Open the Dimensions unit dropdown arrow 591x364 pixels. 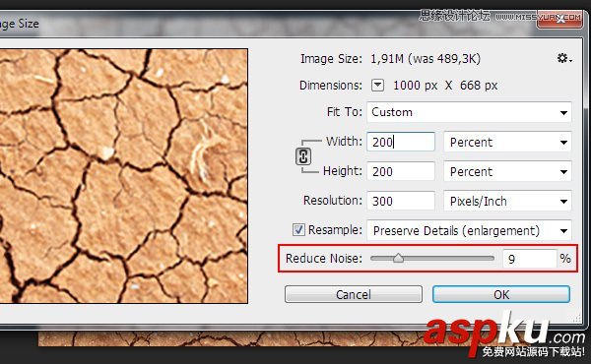[377, 85]
